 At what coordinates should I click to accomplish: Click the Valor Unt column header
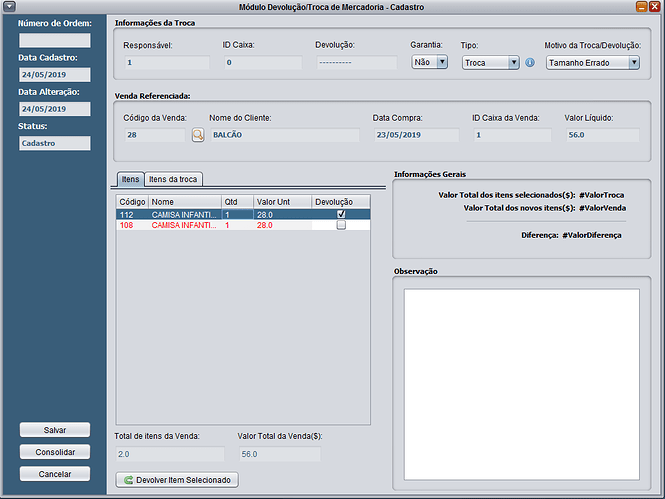point(282,202)
